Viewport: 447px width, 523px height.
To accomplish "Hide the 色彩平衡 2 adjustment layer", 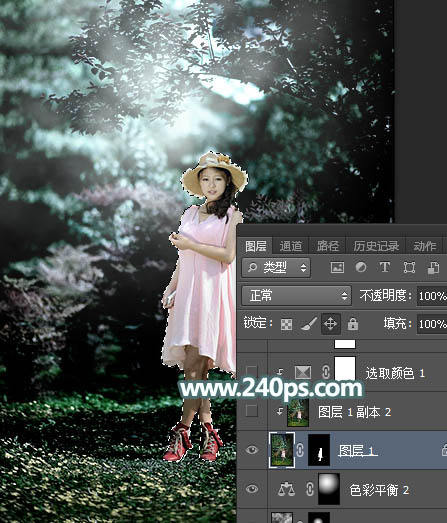I will click(x=252, y=489).
